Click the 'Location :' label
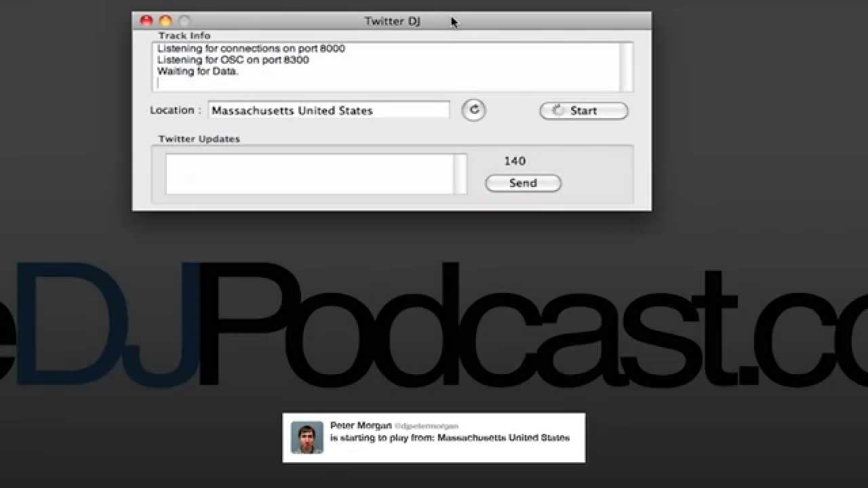 click(x=176, y=110)
